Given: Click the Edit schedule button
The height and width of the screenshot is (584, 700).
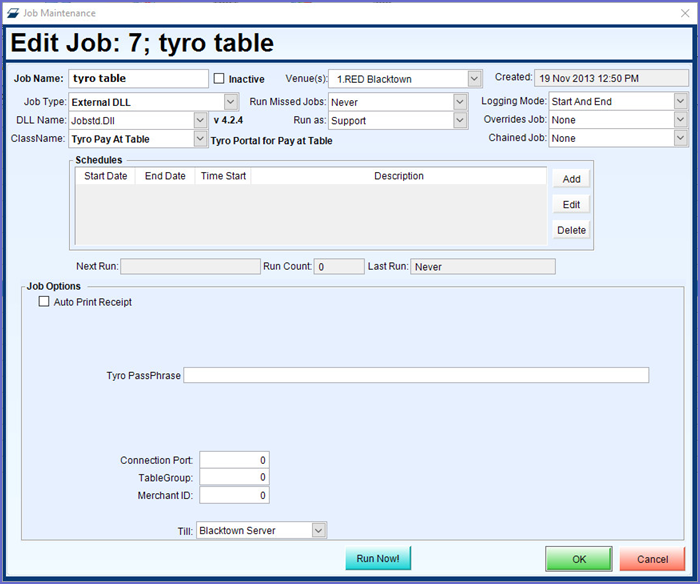Looking at the screenshot, I should [571, 204].
